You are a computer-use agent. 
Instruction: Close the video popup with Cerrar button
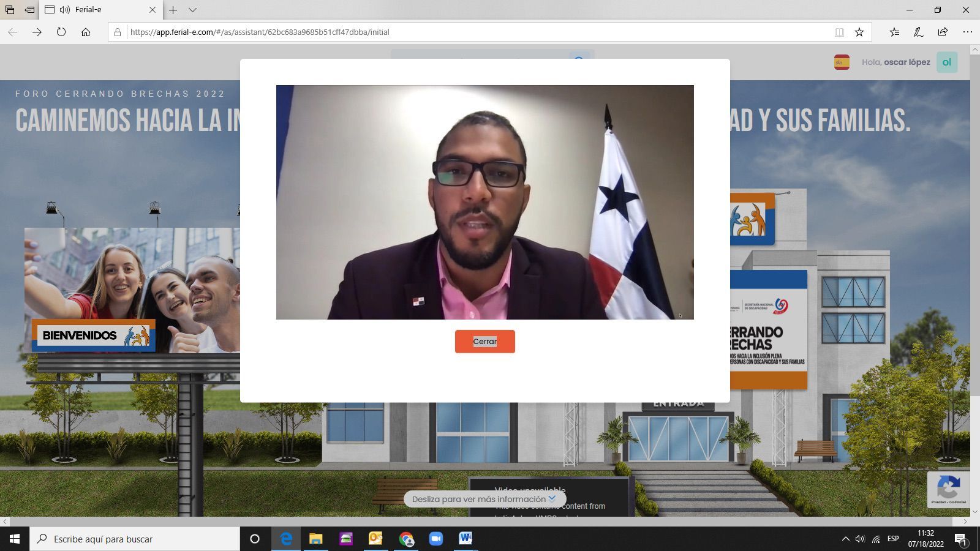pos(484,342)
